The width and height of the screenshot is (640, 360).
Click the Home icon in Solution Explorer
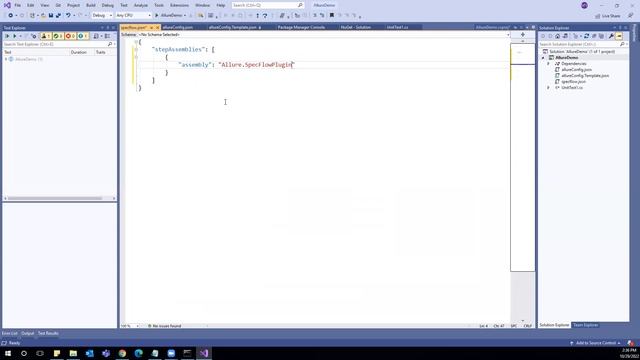[557, 36]
